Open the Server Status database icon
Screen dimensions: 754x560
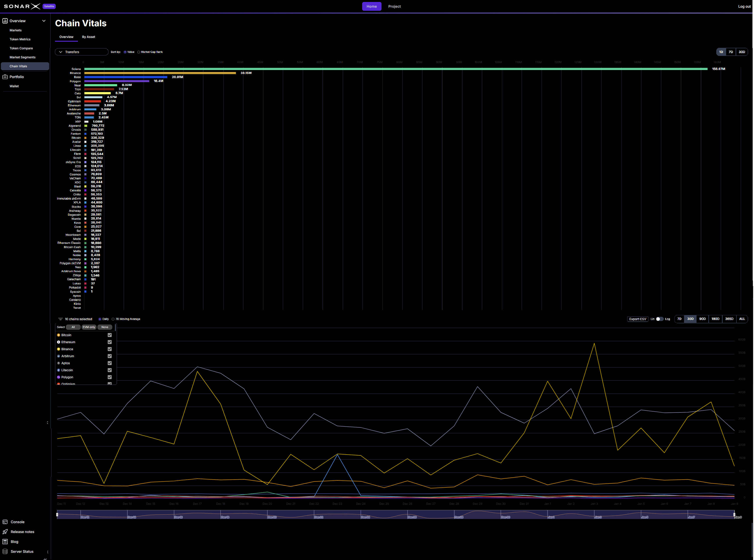click(5, 551)
